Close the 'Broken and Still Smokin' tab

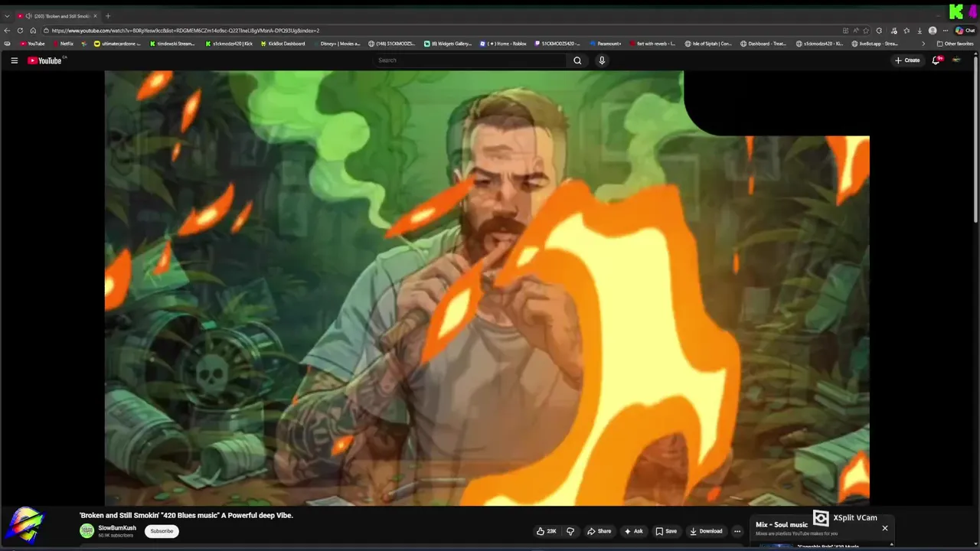click(96, 16)
